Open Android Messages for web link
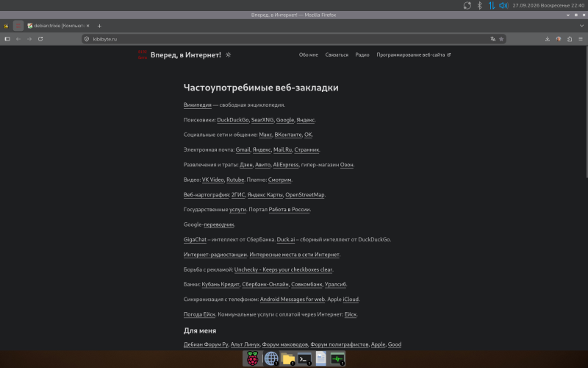Image resolution: width=588 pixels, height=368 pixels. [292, 300]
